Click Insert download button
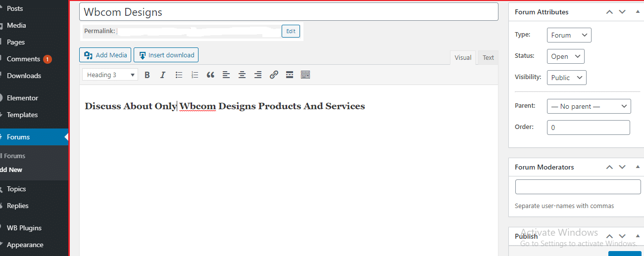This screenshot has width=644, height=256. tap(166, 55)
